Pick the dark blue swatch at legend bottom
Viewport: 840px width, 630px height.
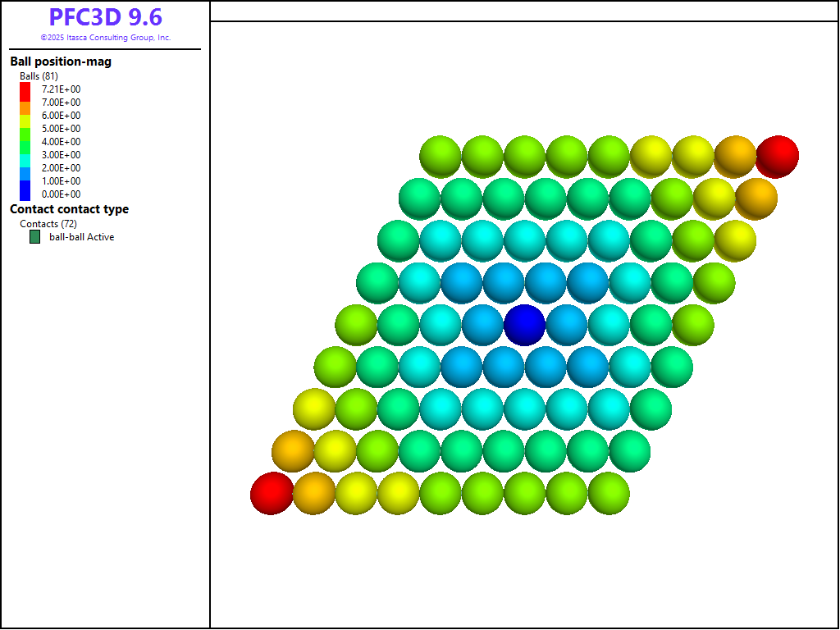point(25,192)
